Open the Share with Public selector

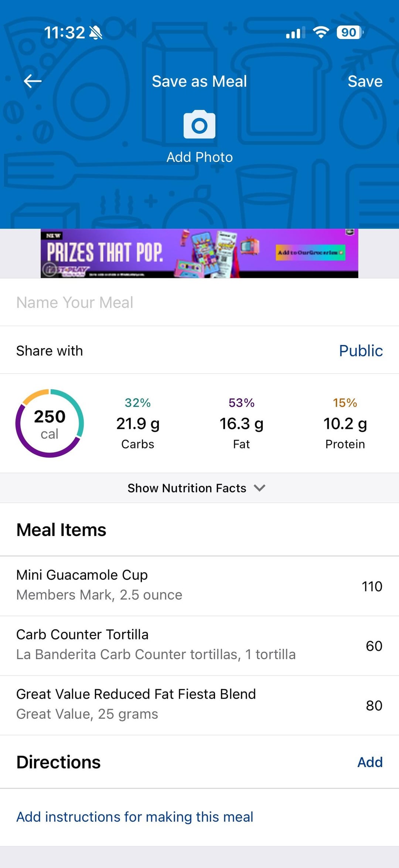coord(361,350)
